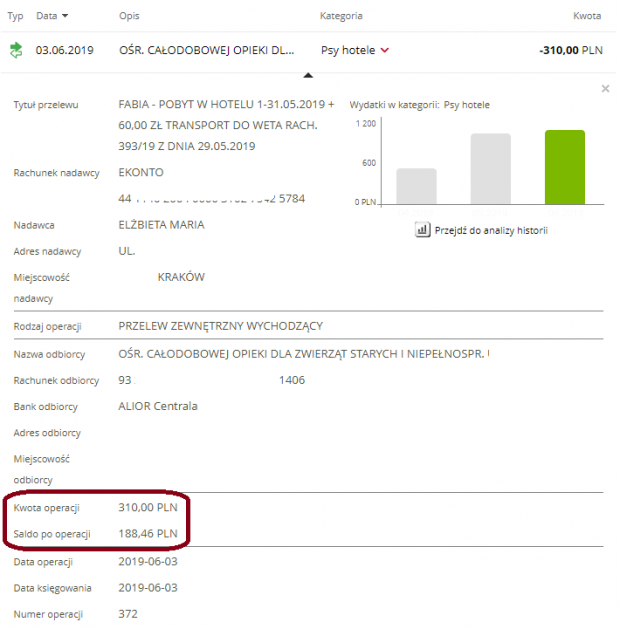The image size is (620, 629).
Task: Click the bar chart icon beside history analysis
Action: [x=423, y=230]
